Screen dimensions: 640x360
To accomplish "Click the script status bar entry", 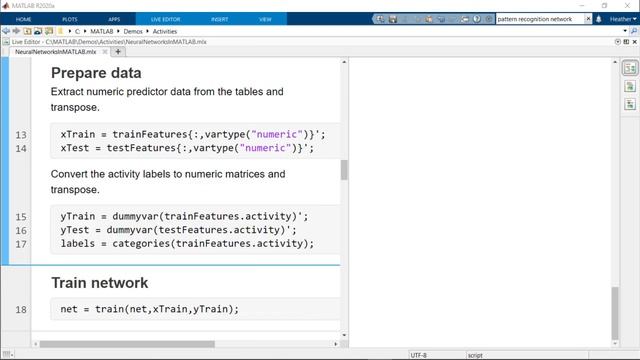I will click(x=475, y=355).
